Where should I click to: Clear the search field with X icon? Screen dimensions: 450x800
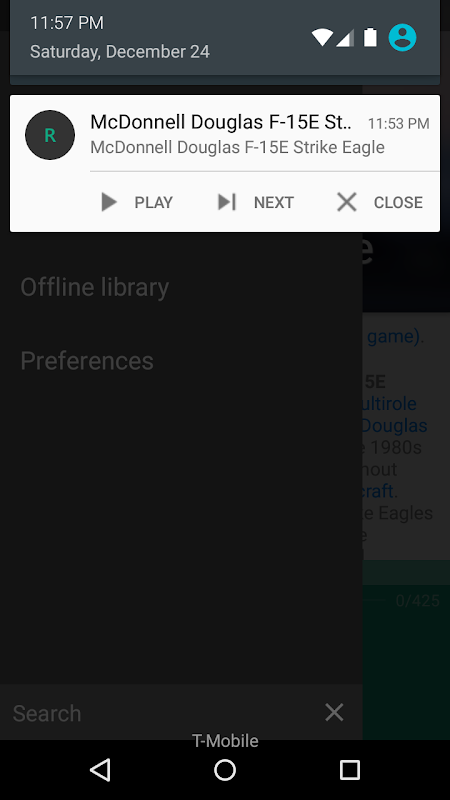pos(334,712)
